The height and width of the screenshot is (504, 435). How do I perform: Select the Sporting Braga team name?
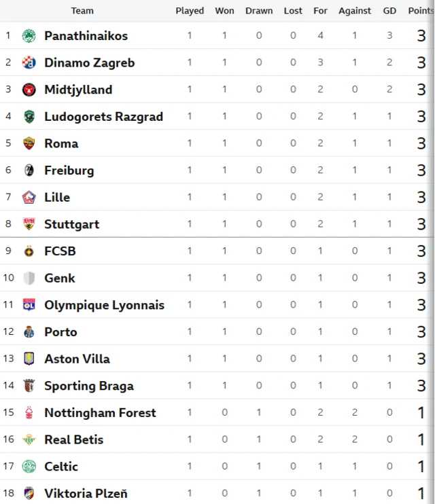pos(88,386)
